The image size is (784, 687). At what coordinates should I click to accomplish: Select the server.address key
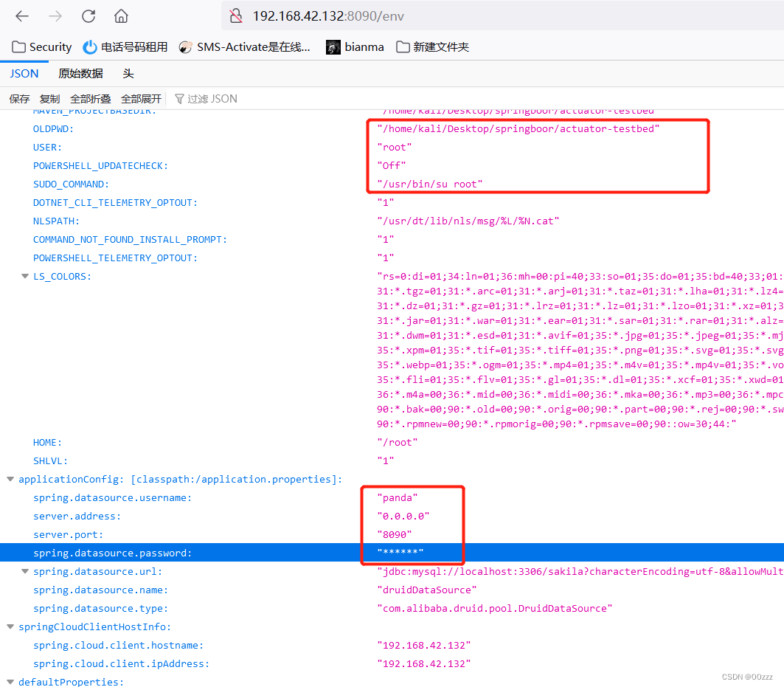77,517
